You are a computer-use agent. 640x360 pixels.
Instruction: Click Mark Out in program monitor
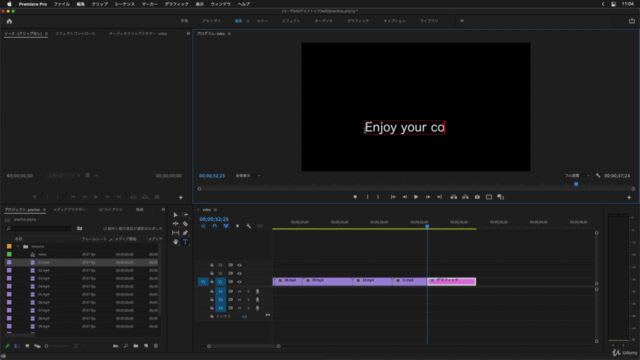coord(378,197)
